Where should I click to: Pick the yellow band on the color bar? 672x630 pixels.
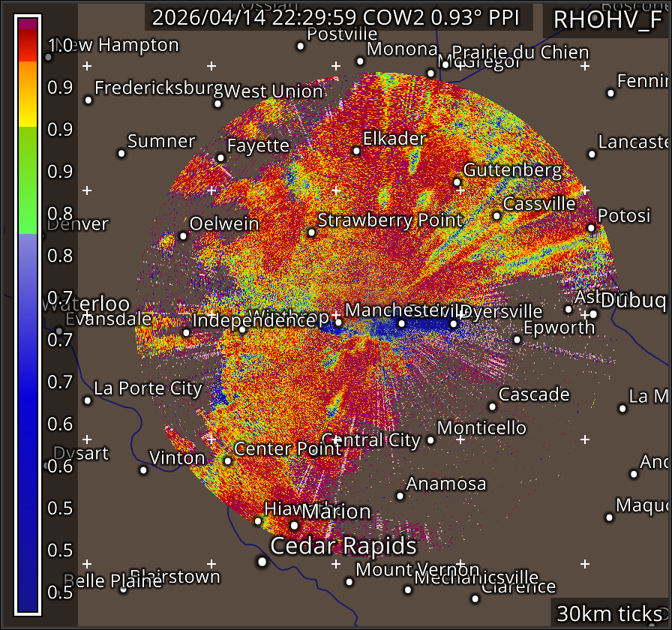pos(28,117)
